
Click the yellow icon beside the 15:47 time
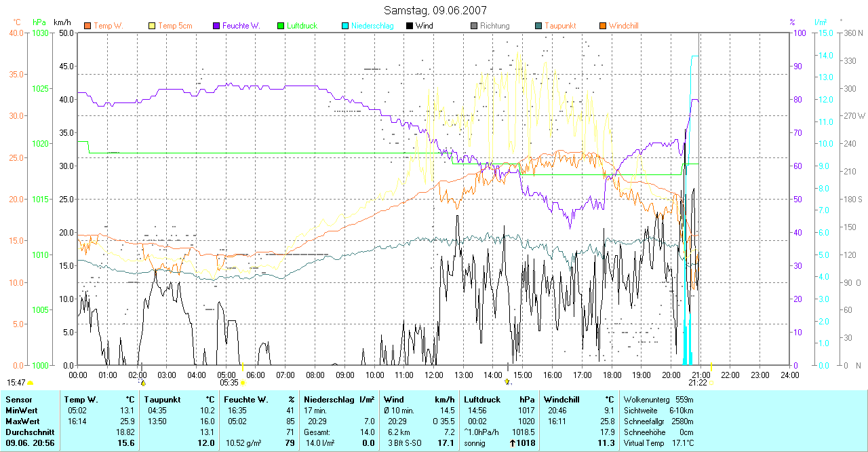pyautogui.click(x=31, y=383)
